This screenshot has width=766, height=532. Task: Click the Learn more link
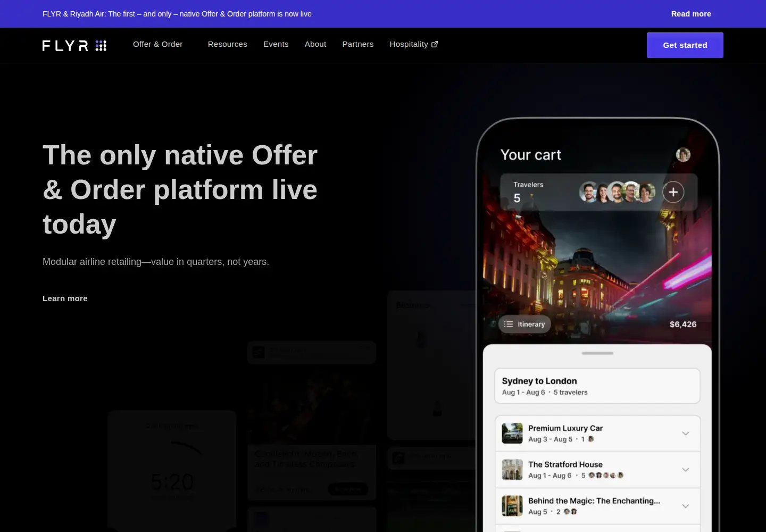[65, 298]
